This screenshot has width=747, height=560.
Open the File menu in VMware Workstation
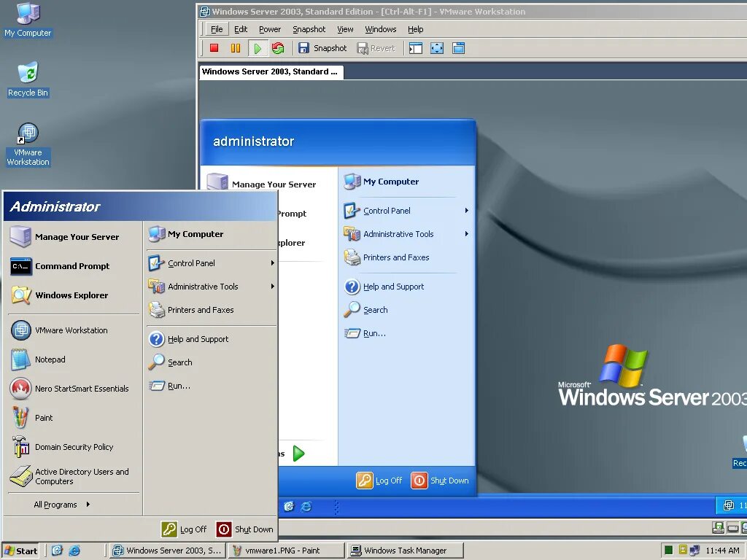(217, 29)
